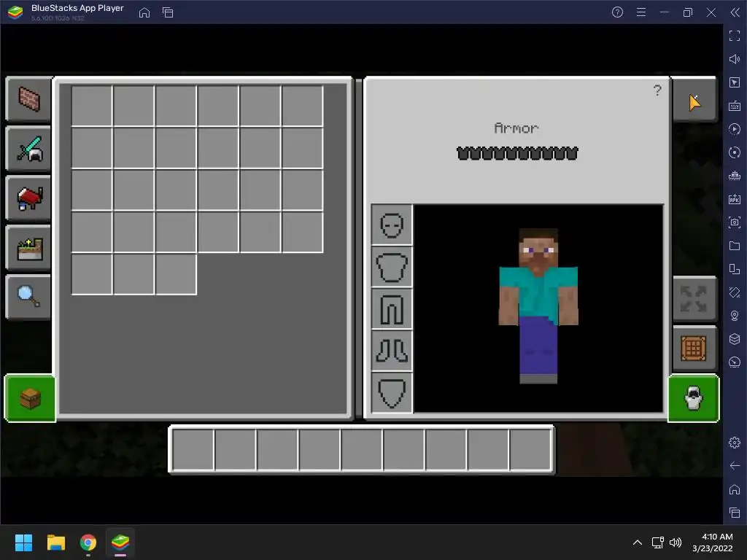Image resolution: width=747 pixels, height=560 pixels.
Task: Click the first inventory grid slot
Action: coord(91,106)
